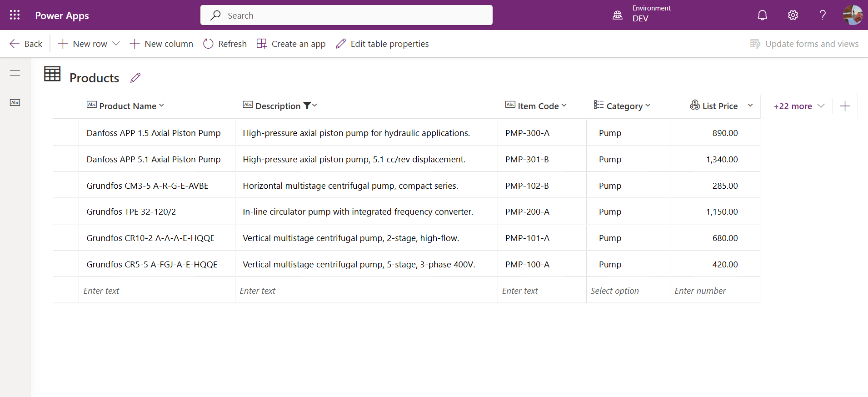Edit the Products table name via pencil
This screenshot has height=397, width=868.
[135, 78]
